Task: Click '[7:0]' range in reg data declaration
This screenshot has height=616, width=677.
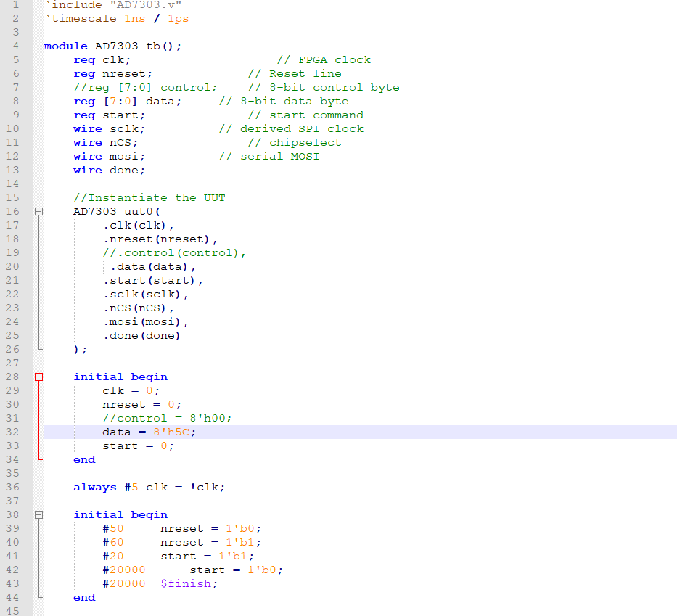Action: 120,102
